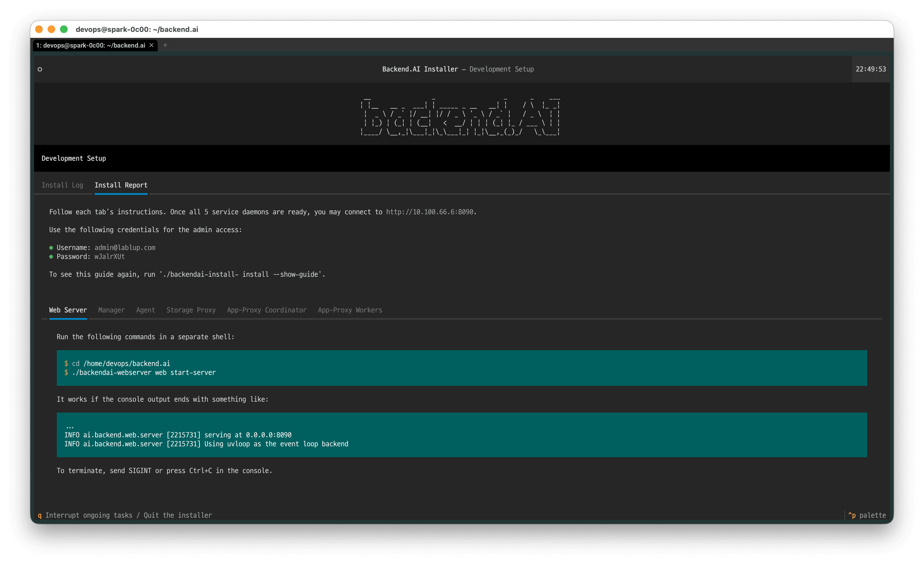Click the Development Setup section heading
Viewport: 924px width, 564px height.
(74, 158)
